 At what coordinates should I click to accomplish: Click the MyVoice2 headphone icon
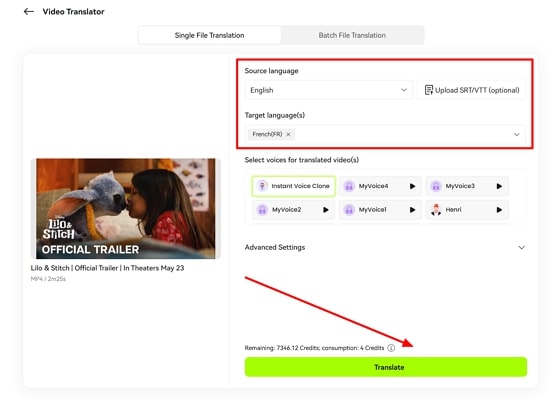(262, 210)
